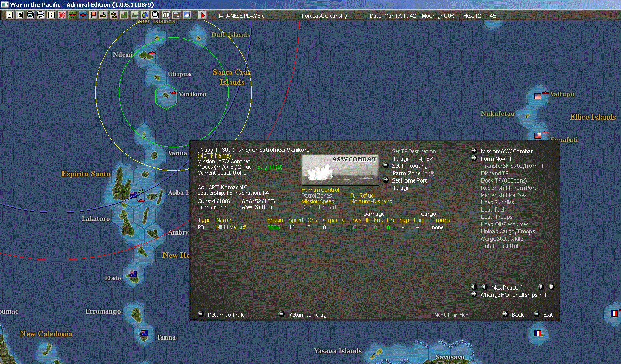
Task: Click the red play arrow end turn icon
Action: point(202,15)
